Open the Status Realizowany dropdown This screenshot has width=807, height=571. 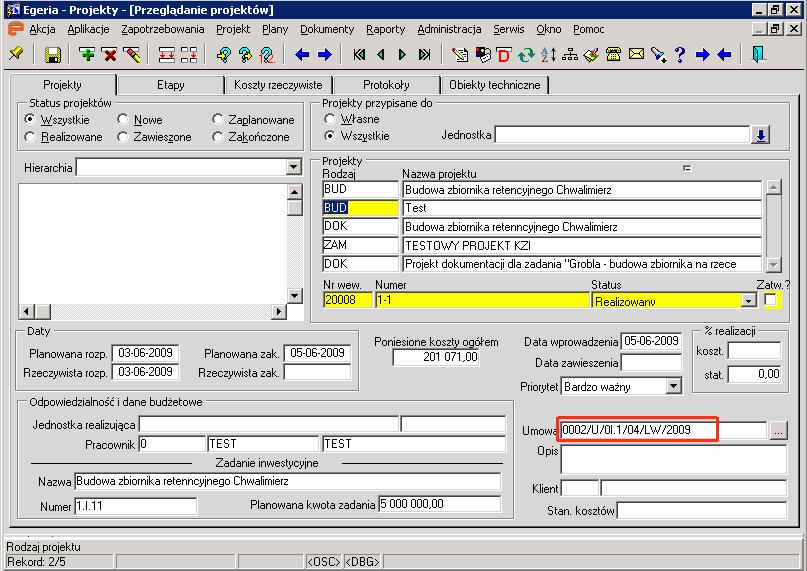point(749,300)
